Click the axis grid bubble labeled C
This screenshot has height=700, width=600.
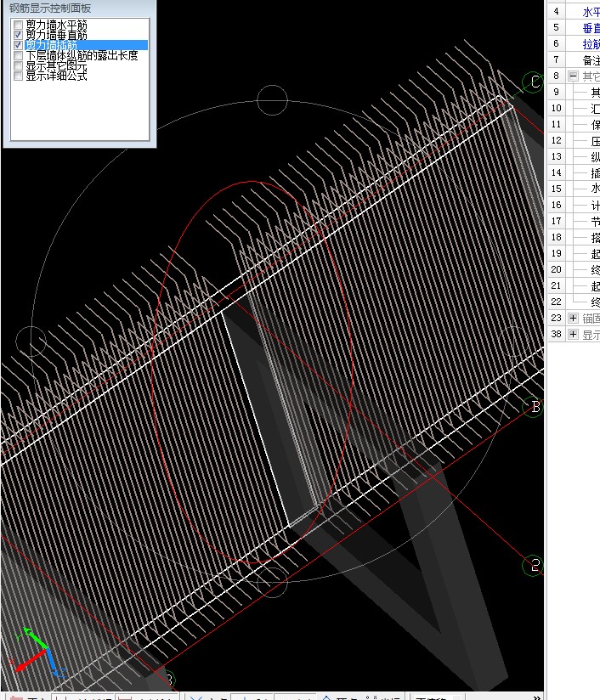coord(534,82)
